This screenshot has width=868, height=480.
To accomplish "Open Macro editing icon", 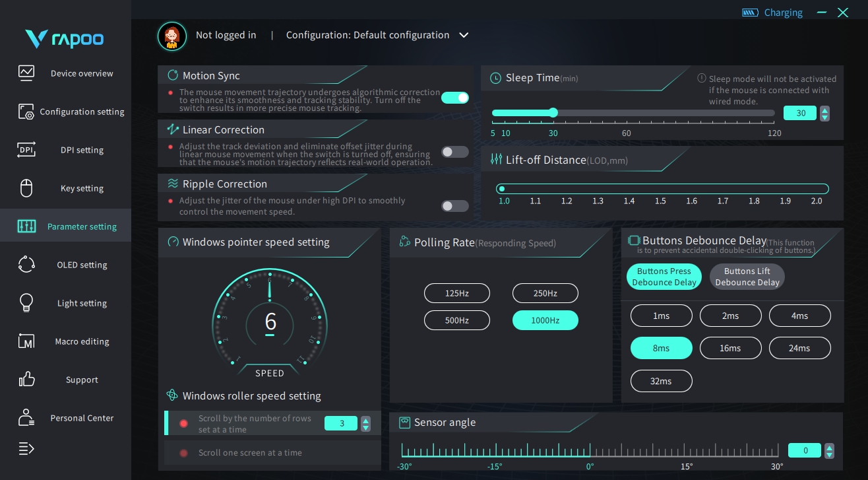I will [x=26, y=341].
